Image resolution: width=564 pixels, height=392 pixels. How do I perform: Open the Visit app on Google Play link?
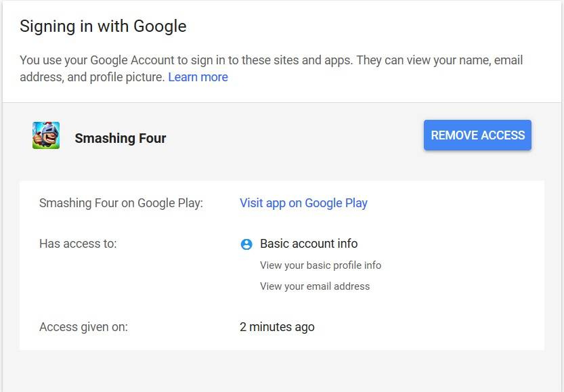[x=303, y=203]
